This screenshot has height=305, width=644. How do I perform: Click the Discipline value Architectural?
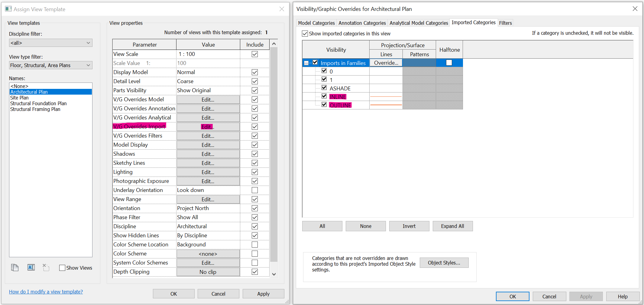click(208, 226)
